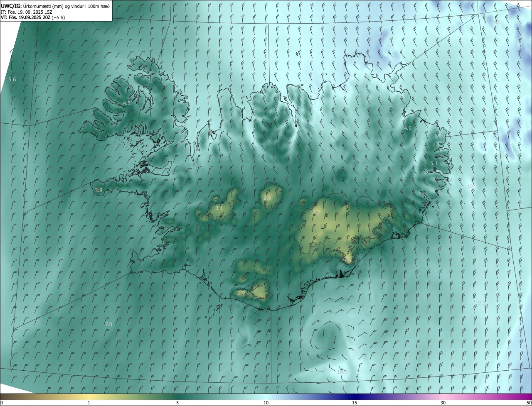Click the 4.5 value over the Westfjords
This screenshot has width=532, height=406.
point(126,103)
